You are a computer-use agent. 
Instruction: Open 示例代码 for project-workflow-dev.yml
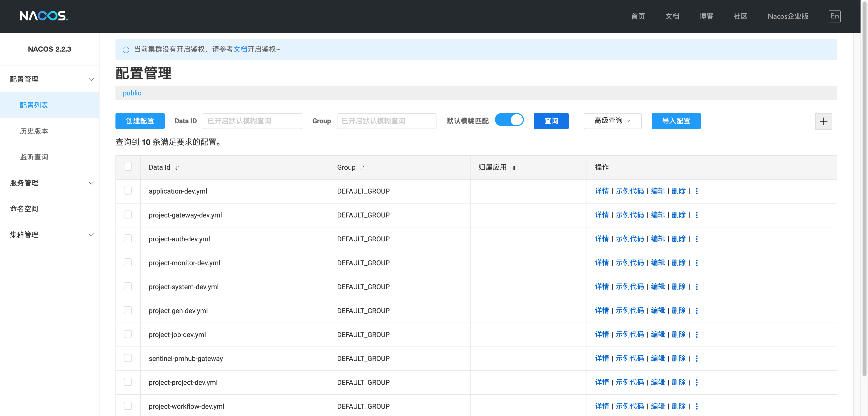click(630, 407)
